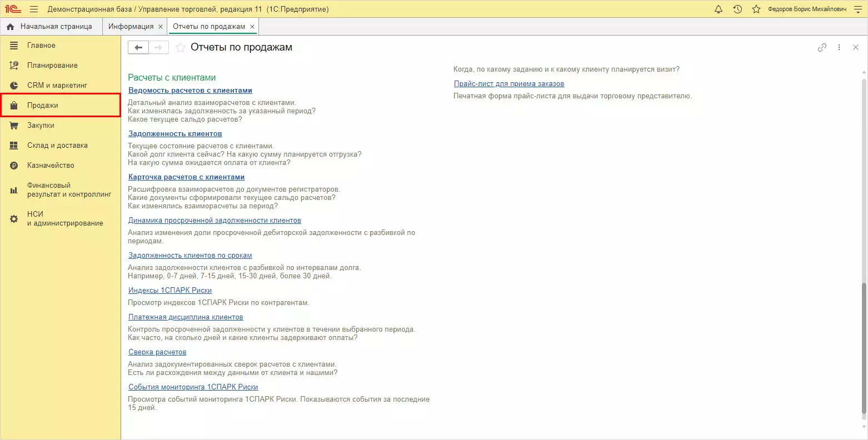Viewport: 868px width, 440px height.
Task: Click the Склад и доставка icon
Action: 14,146
